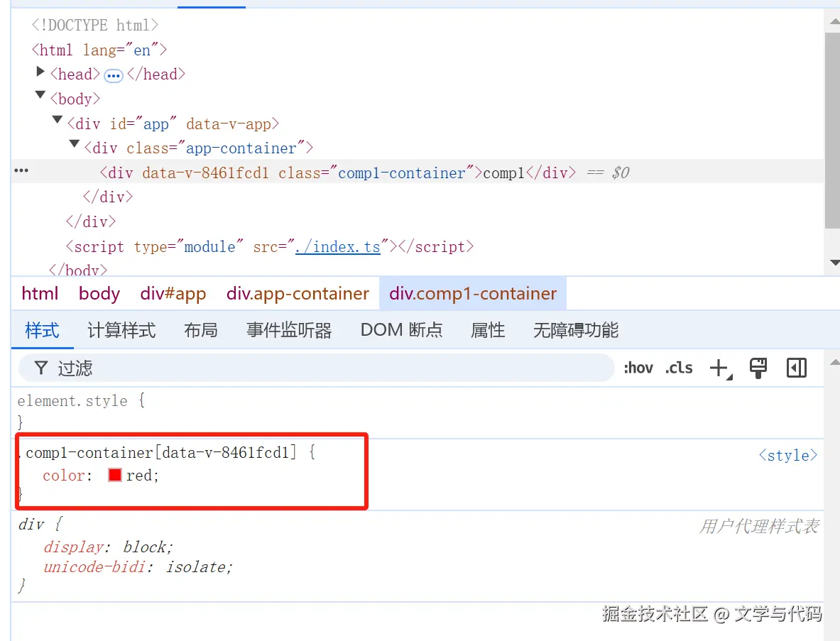
Task: Toggle the .cls class editor
Action: (679, 368)
